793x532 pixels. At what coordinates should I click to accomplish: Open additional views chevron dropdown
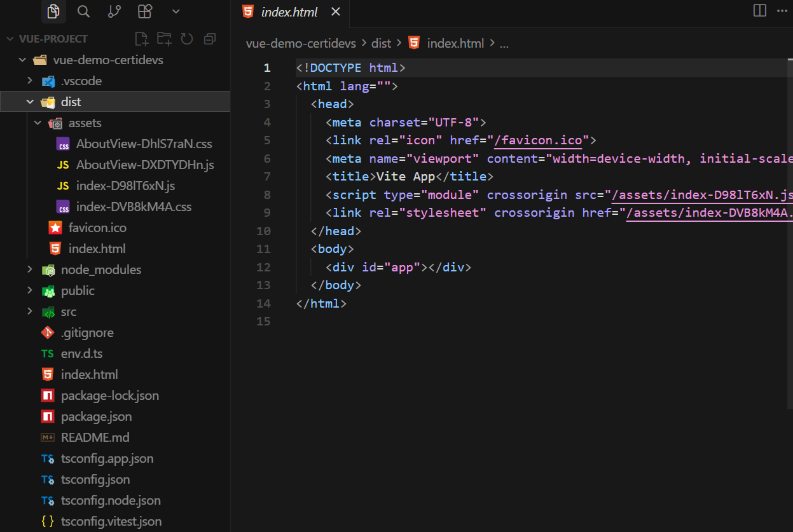pos(176,11)
